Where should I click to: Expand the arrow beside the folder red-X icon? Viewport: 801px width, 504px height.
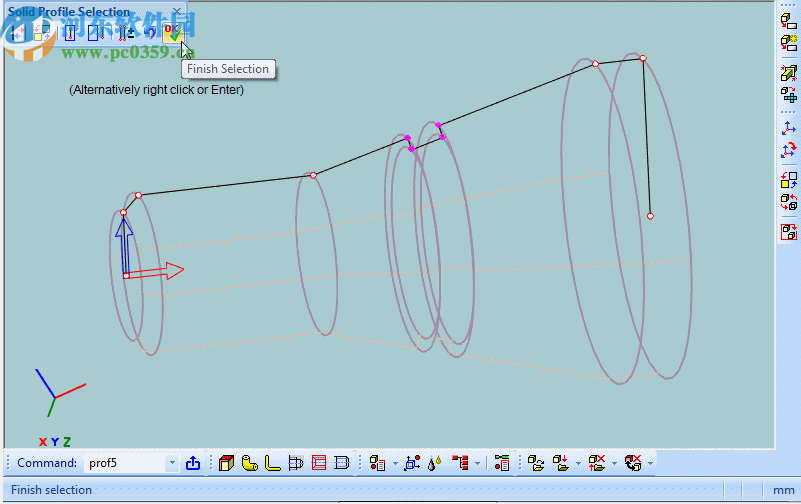click(614, 464)
